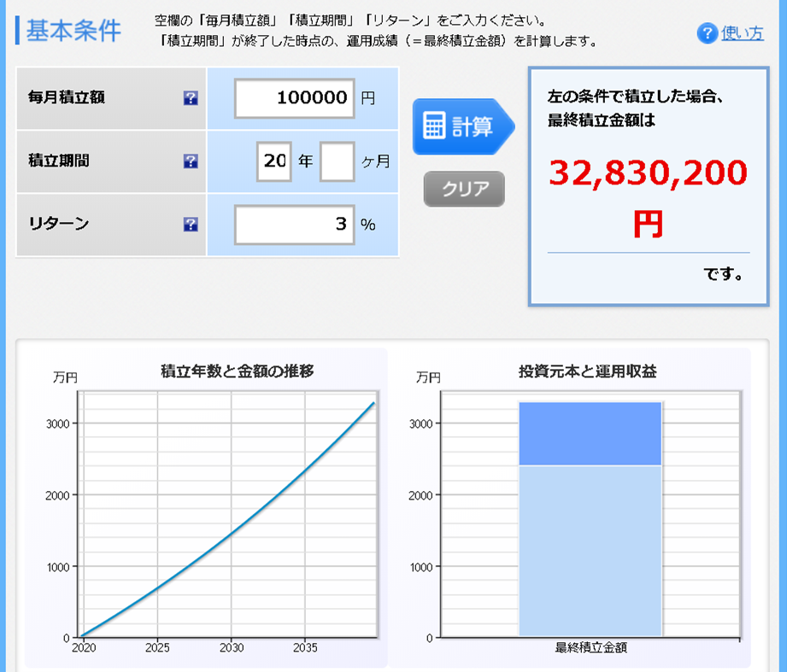Screen dimensions: 787x672
Task: Click the 基本条件 heading
Action: (x=73, y=31)
